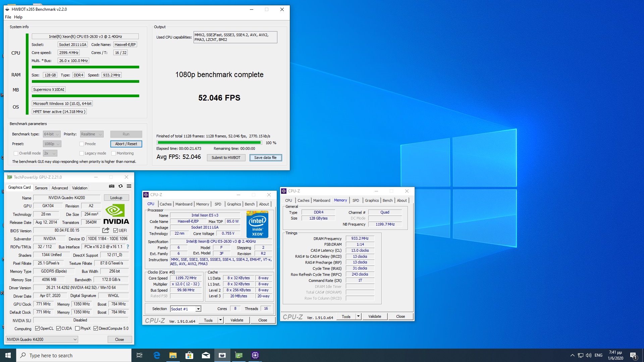
Task: Click the CPU-Z title icon in left window
Action: coord(146,195)
